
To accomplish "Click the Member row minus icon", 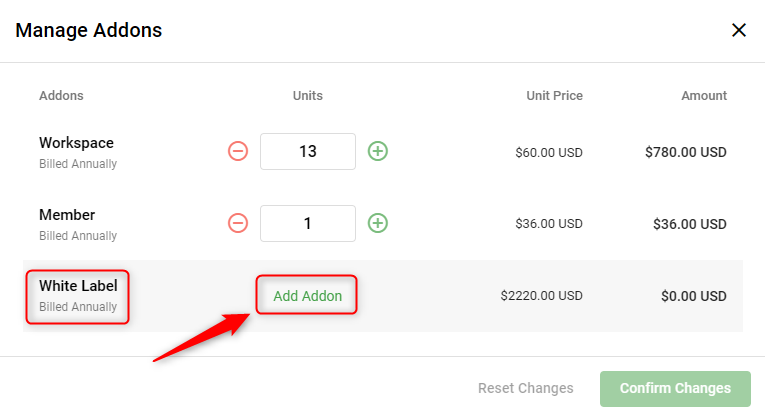I will (238, 223).
